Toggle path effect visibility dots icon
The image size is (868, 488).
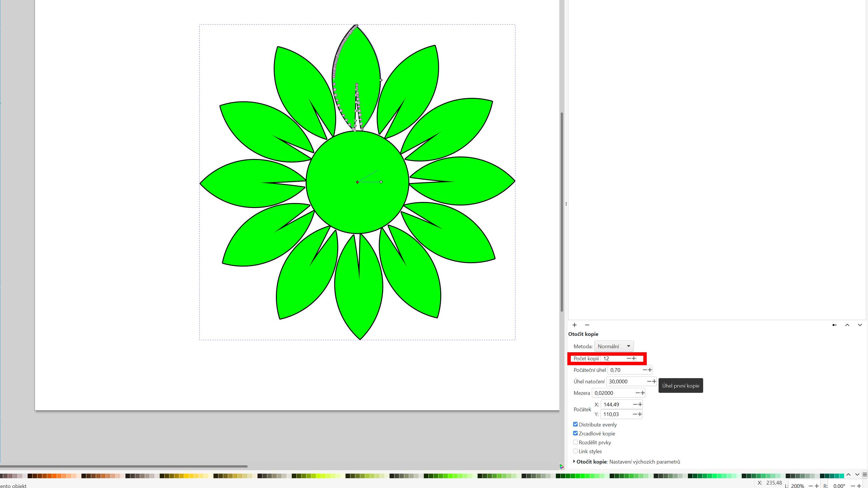pos(834,325)
